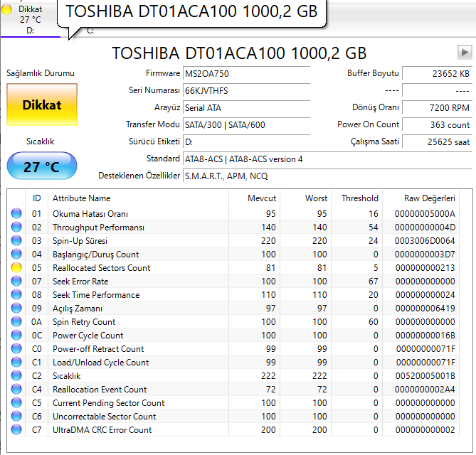Click the Dönüş Oranı value 7200 RPM

[437, 107]
